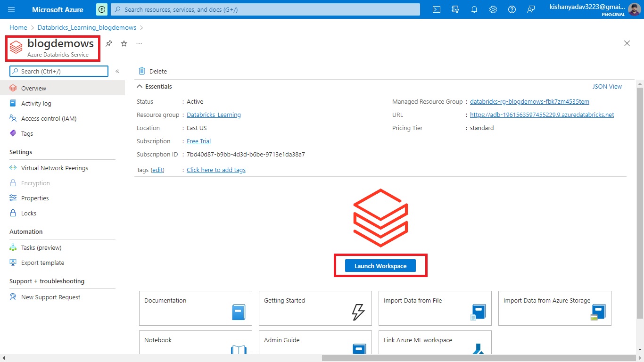Go to Home breadcrumb
Screen dimensions: 644x362
(18, 27)
